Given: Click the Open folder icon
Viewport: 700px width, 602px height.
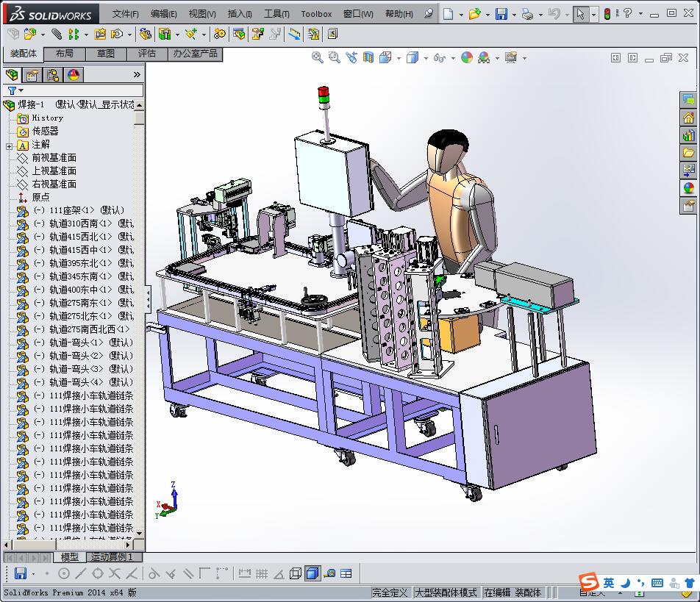Looking at the screenshot, I should pos(474,14).
